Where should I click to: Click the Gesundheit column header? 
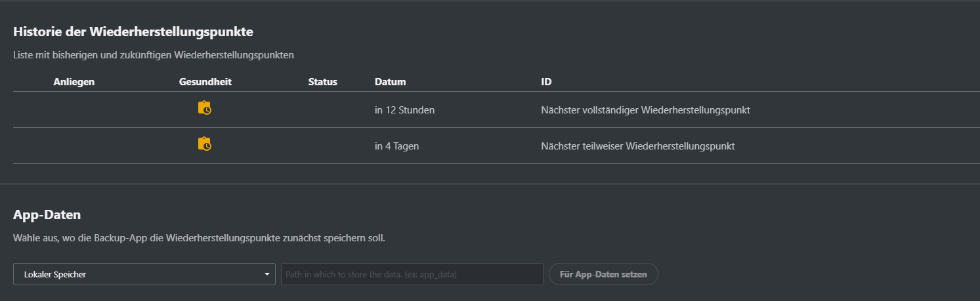205,82
